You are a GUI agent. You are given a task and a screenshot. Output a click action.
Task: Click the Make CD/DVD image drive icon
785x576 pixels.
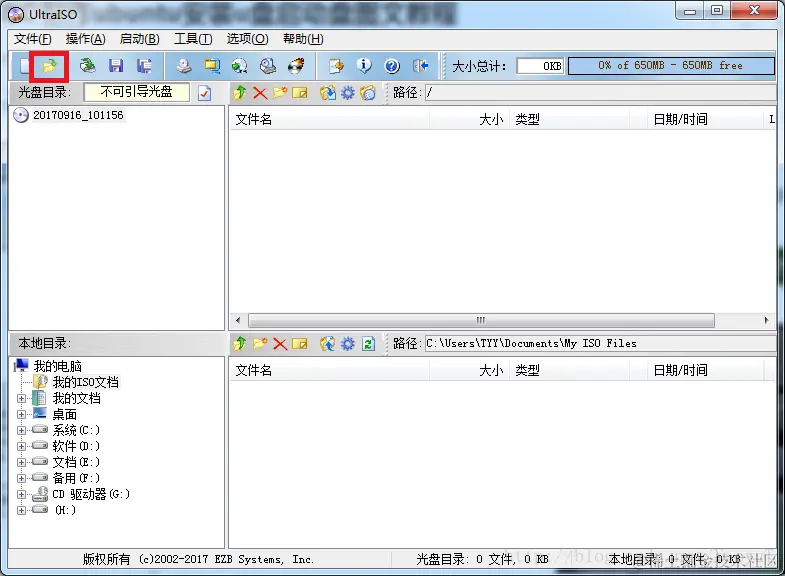point(184,66)
